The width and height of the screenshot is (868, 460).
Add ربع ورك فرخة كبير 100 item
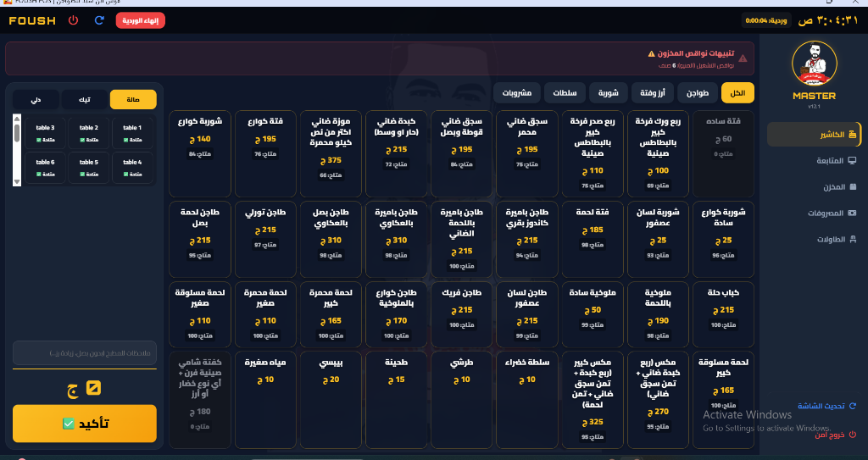tap(658, 154)
